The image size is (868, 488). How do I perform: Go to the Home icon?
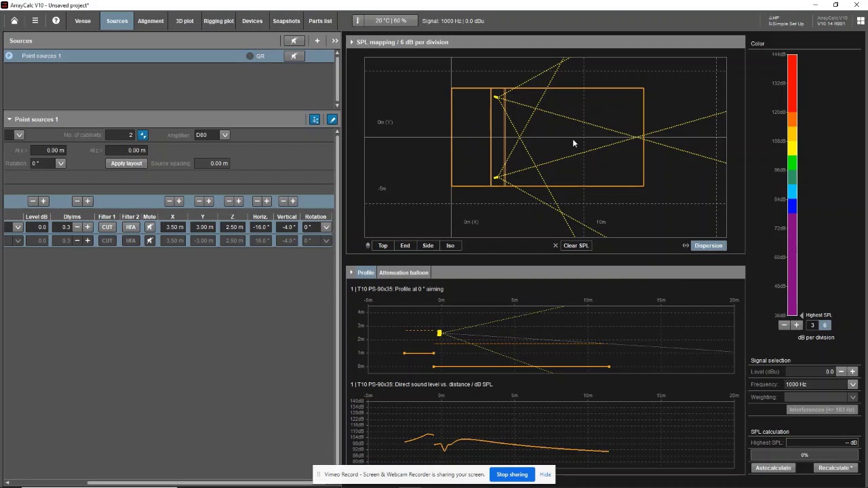pyautogui.click(x=14, y=21)
